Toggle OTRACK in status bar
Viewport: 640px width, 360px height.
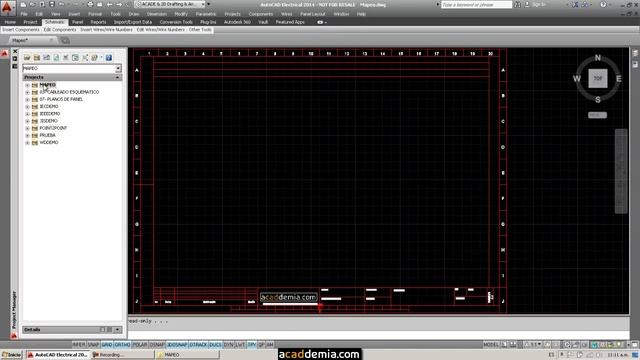[x=198, y=345]
